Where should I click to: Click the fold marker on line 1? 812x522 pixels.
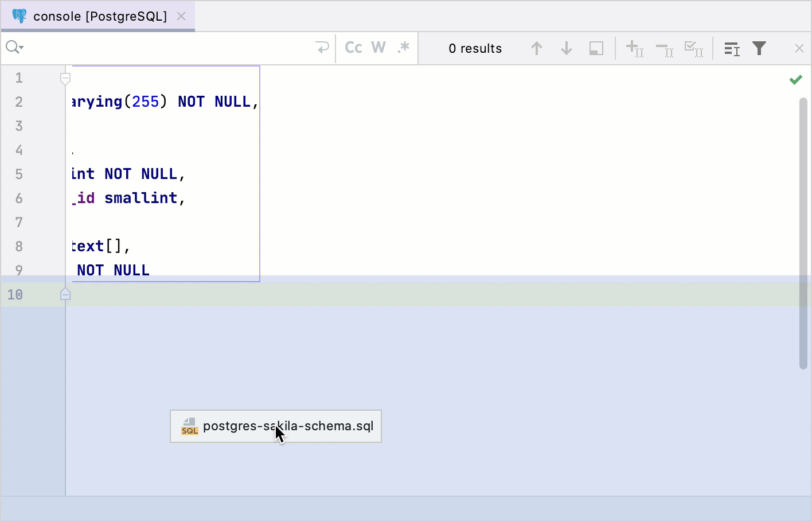click(65, 79)
